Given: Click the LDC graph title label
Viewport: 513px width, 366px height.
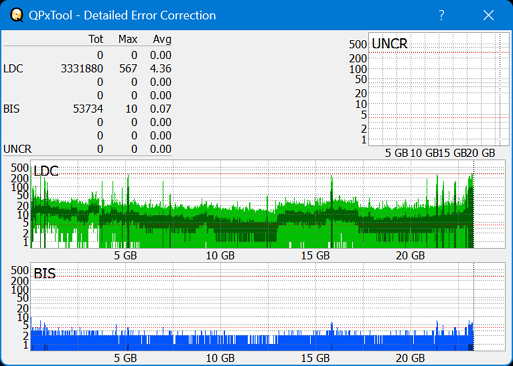Looking at the screenshot, I should tap(46, 171).
